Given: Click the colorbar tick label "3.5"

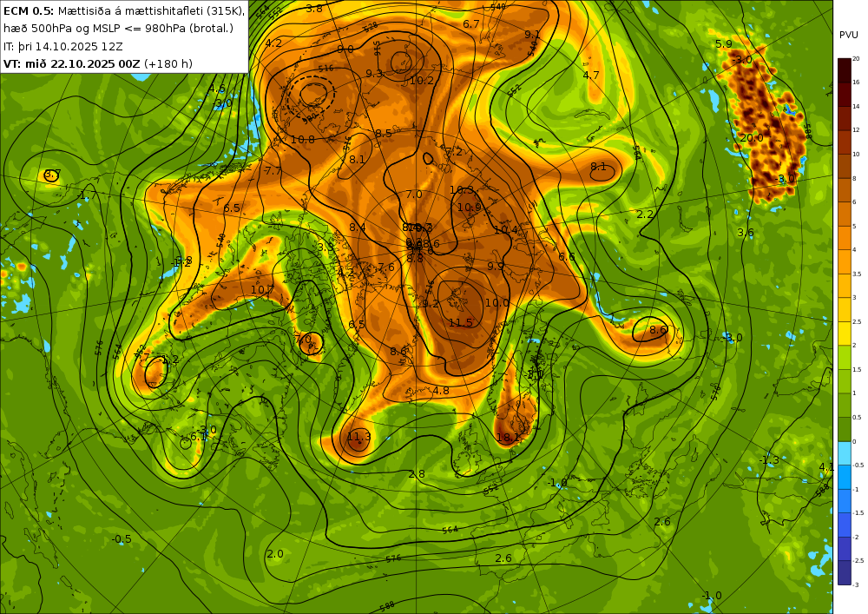Looking at the screenshot, I should [x=857, y=274].
